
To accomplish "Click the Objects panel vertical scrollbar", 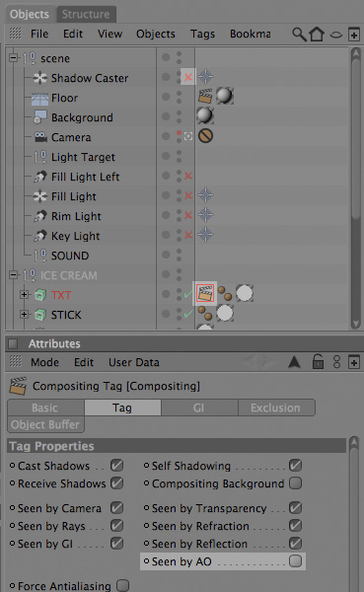I will tap(355, 188).
